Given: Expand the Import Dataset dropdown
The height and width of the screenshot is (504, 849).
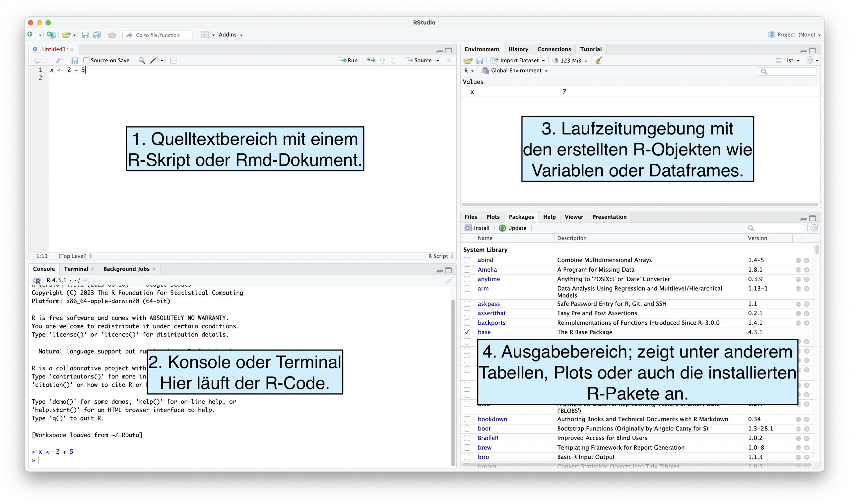Looking at the screenshot, I should tap(517, 60).
